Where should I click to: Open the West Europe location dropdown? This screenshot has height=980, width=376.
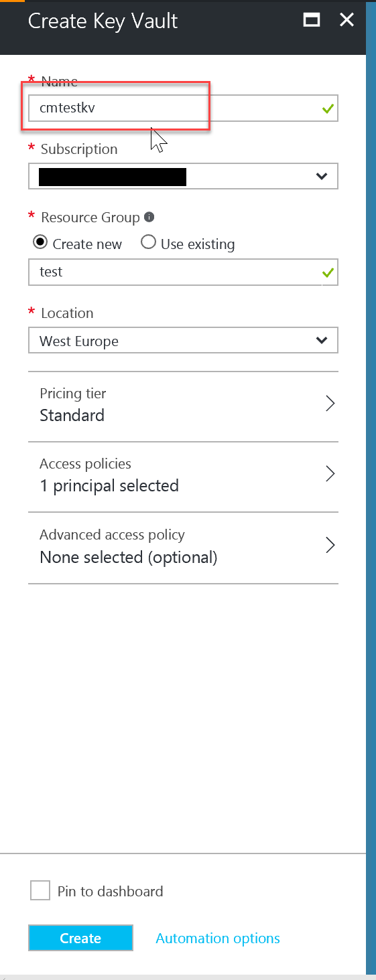183,341
